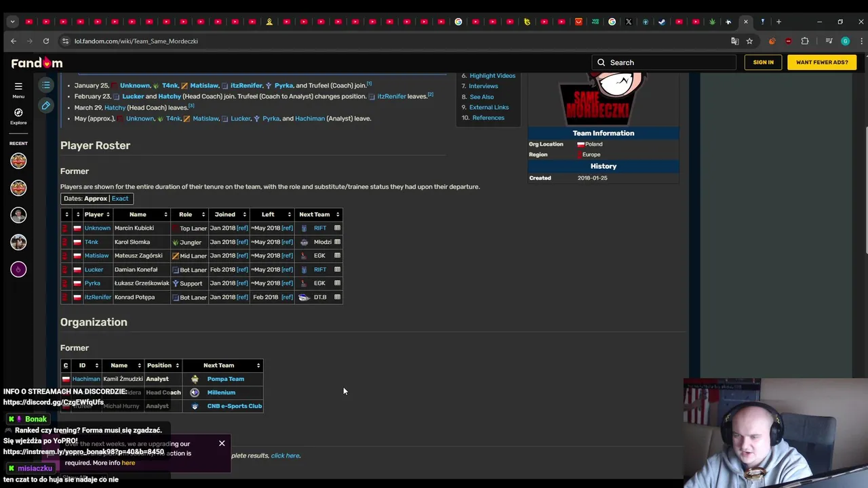Open Hachiman link in organization table
This screenshot has height=488, width=868.
[x=86, y=379]
